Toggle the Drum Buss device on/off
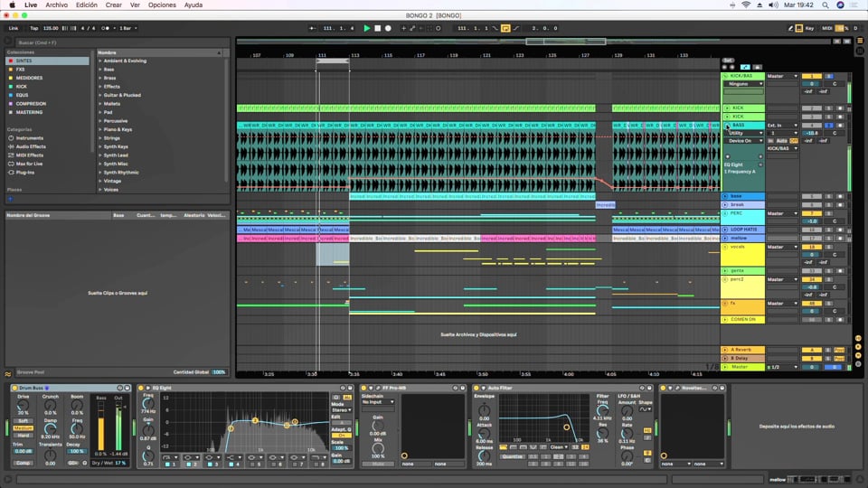The image size is (868, 488). [15, 388]
